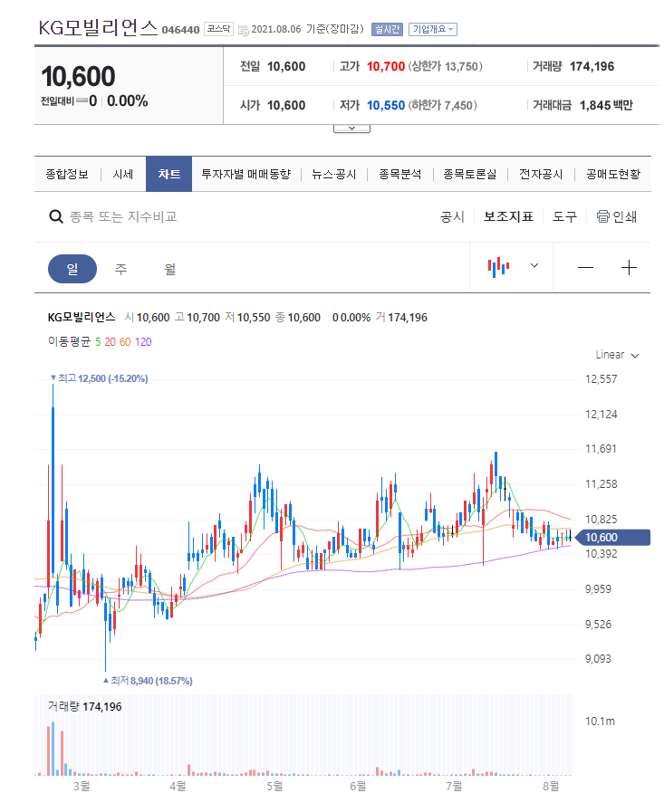The image size is (664, 812).
Task: Click the 보조지표 indicators button
Action: point(508,216)
